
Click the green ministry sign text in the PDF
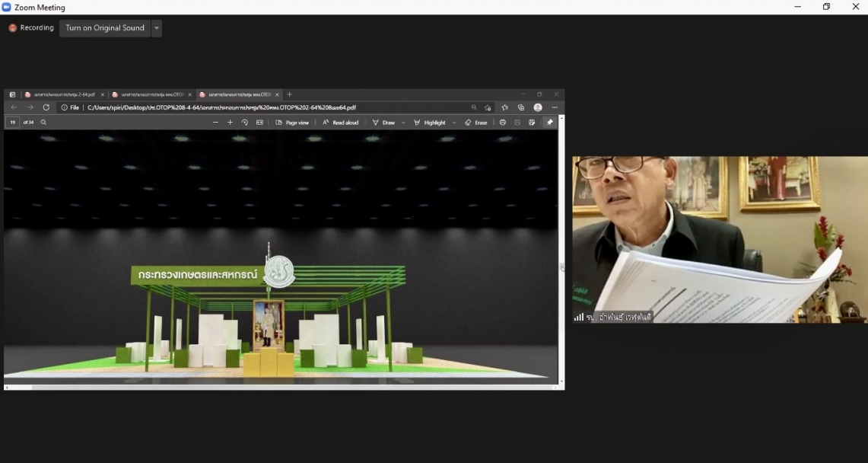(198, 275)
